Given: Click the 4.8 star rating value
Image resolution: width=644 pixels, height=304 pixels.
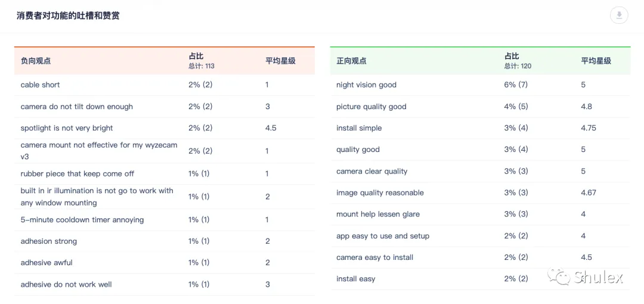Looking at the screenshot, I should point(587,107).
